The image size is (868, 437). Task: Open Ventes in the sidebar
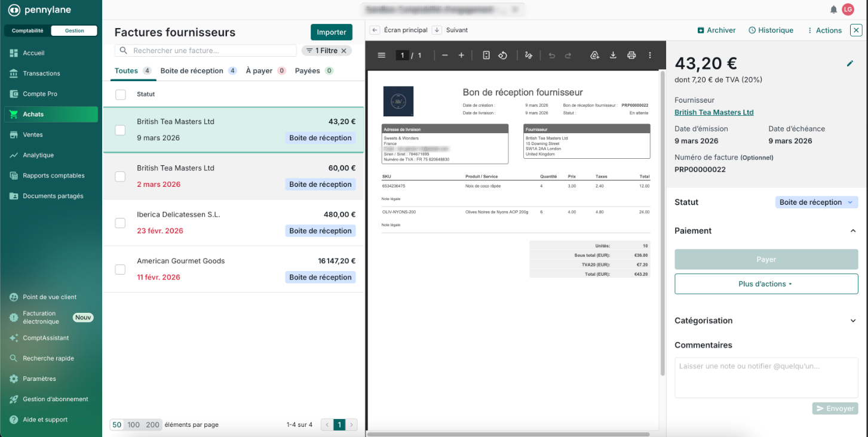click(x=33, y=135)
